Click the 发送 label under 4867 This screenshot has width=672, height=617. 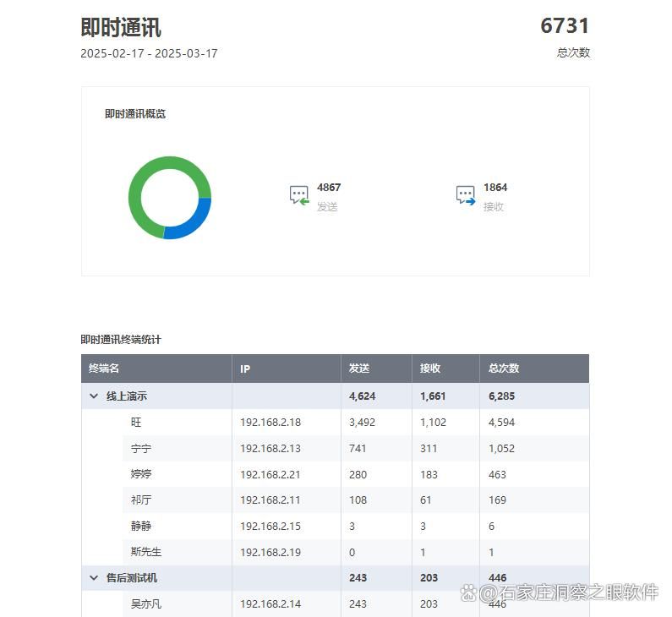tap(327, 207)
